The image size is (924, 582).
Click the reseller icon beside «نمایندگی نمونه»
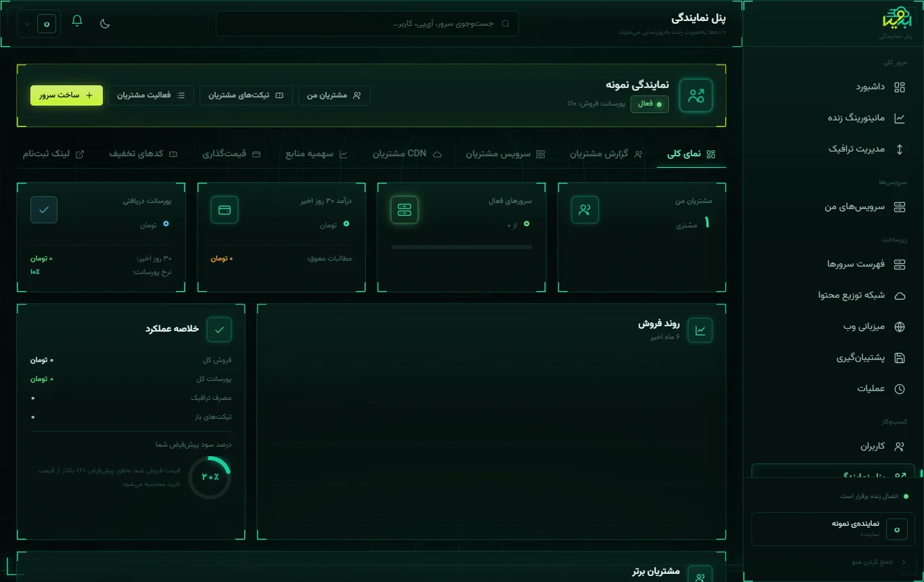[696, 95]
